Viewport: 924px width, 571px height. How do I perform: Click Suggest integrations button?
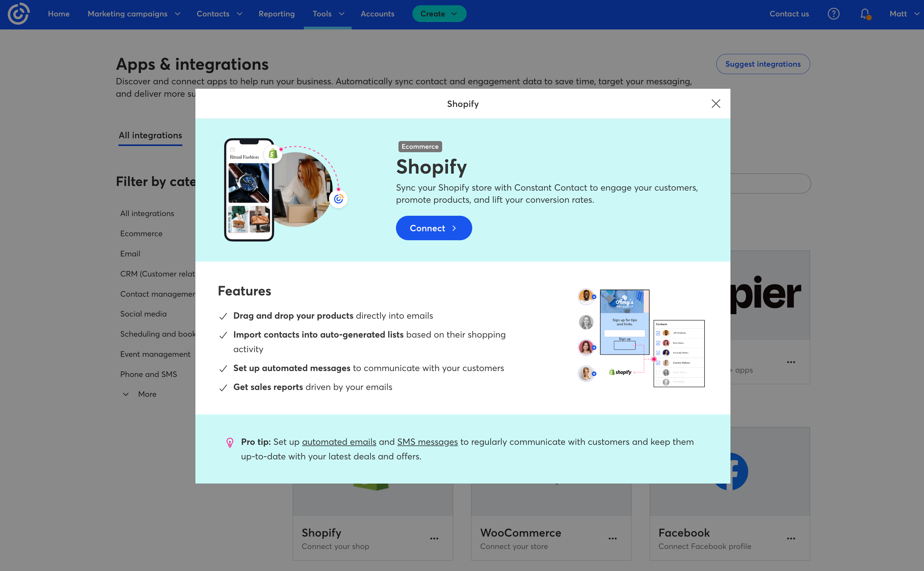pyautogui.click(x=763, y=64)
